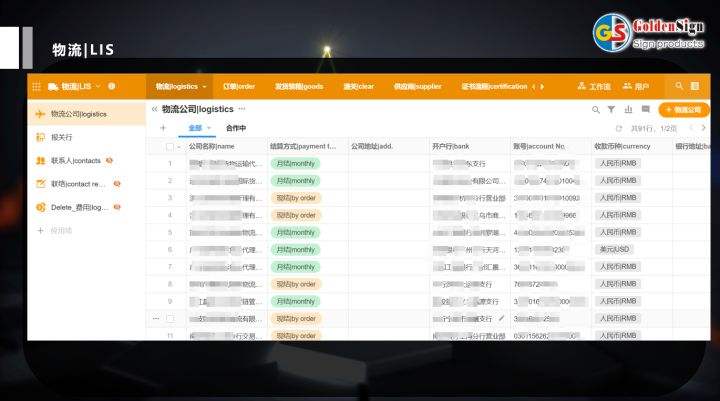Click the refresh icon beside record count
The image size is (720, 401).
pos(619,128)
